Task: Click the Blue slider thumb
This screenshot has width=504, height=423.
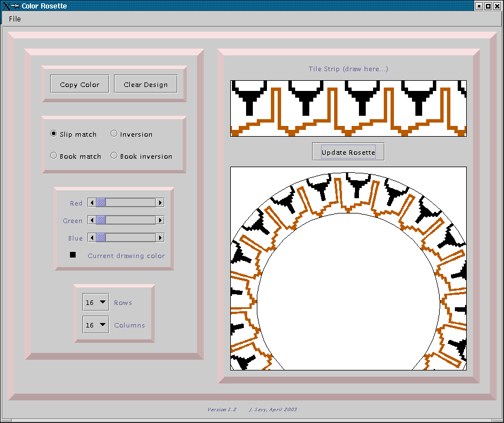Action: [x=101, y=238]
